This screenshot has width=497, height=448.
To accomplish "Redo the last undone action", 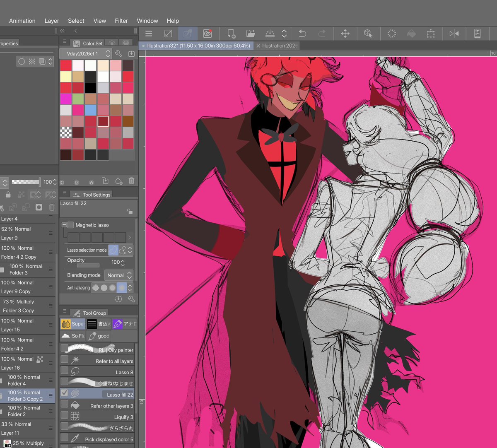I will point(322,34).
